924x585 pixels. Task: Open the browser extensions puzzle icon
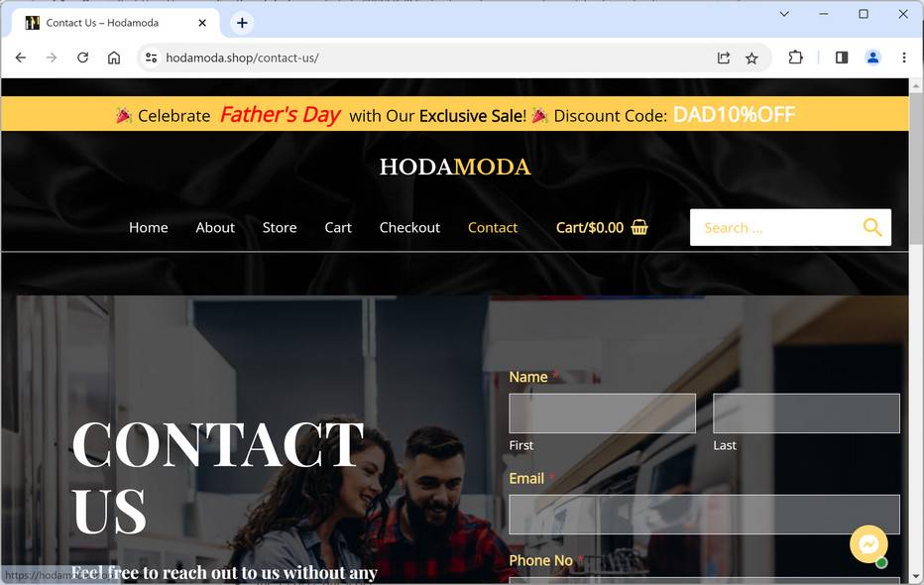click(795, 58)
